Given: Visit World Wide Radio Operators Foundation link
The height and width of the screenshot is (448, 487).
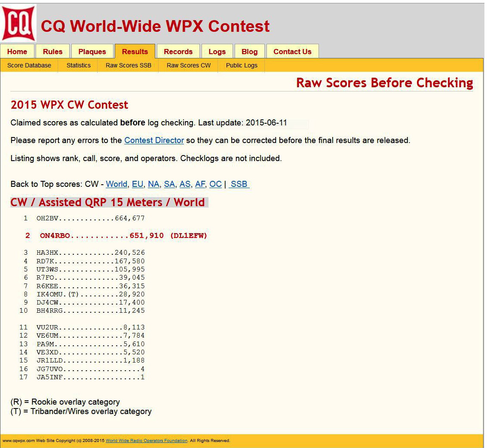Looking at the screenshot, I should click(x=147, y=441).
